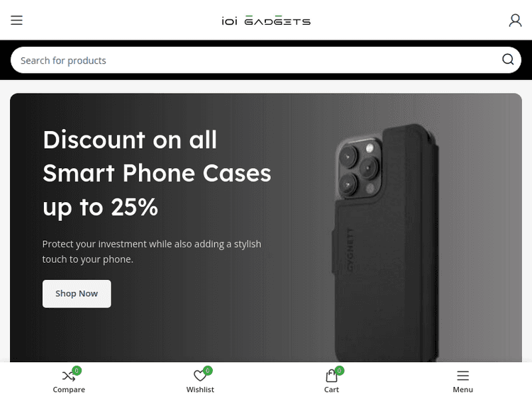
Task: Open the hamburger menu in the top left
Action: [x=16, y=21]
